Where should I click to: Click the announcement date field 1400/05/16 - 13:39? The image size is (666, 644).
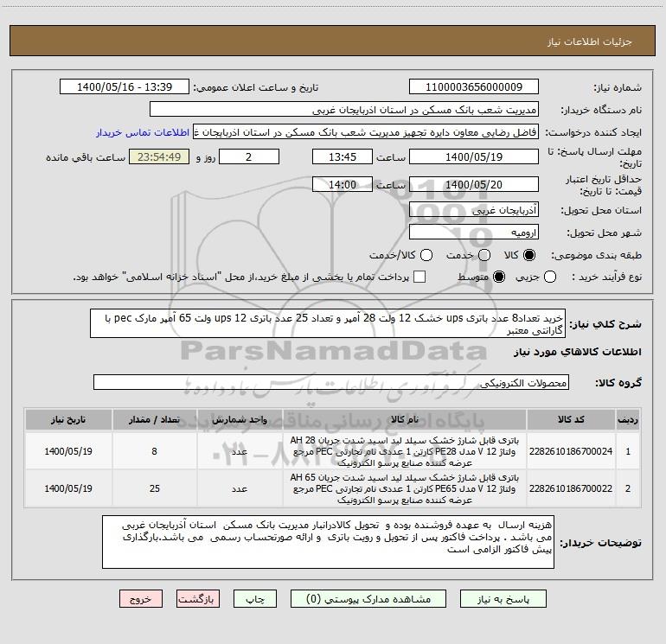[x=125, y=86]
